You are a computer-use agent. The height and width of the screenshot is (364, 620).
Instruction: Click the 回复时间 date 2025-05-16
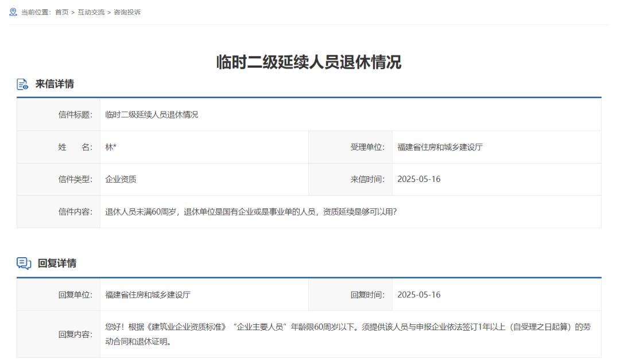pos(418,295)
